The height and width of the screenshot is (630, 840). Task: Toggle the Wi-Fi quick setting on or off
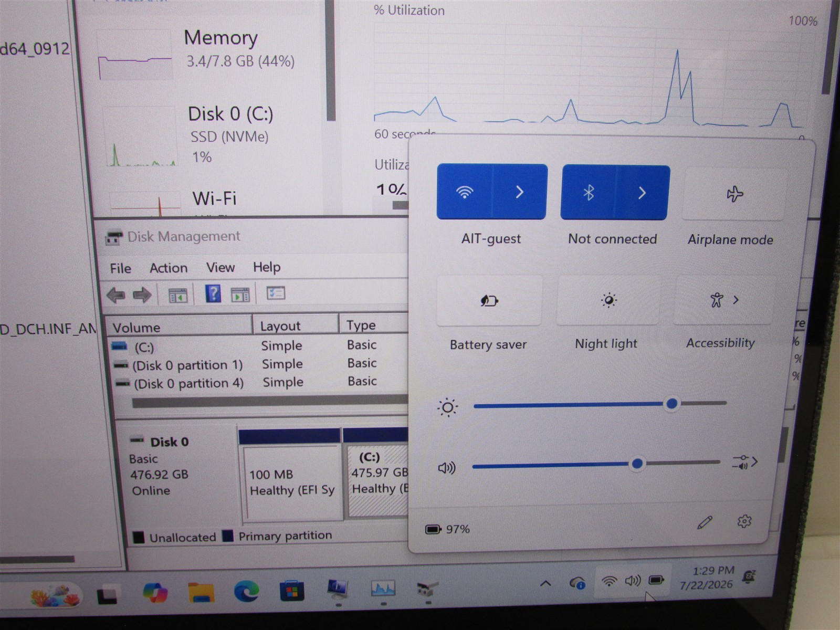pyautogui.click(x=465, y=192)
